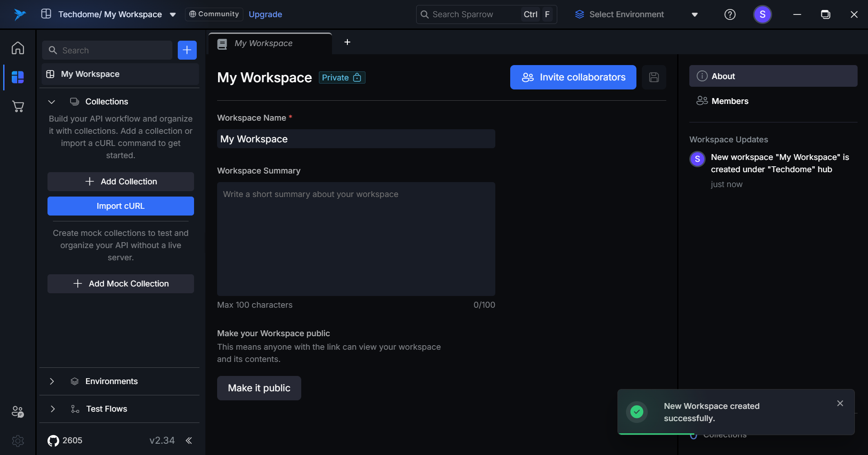The width and height of the screenshot is (868, 455).
Task: Click the blue plus add button beside search
Action: pos(187,50)
